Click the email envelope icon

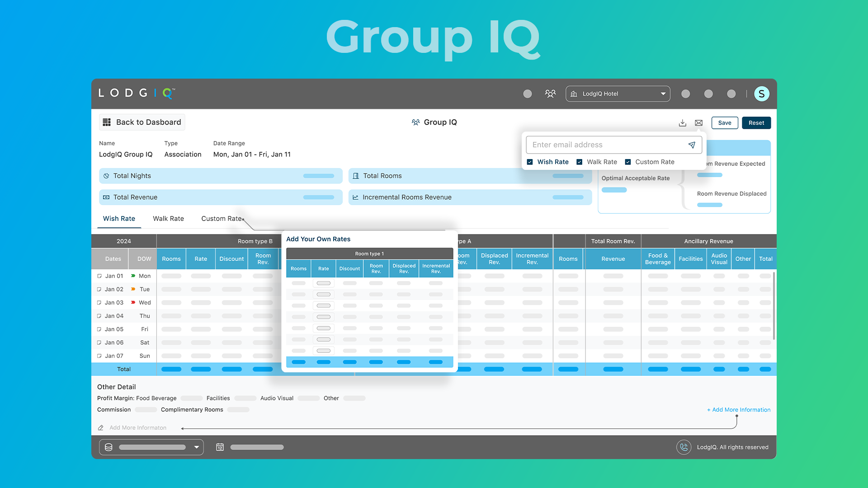699,123
